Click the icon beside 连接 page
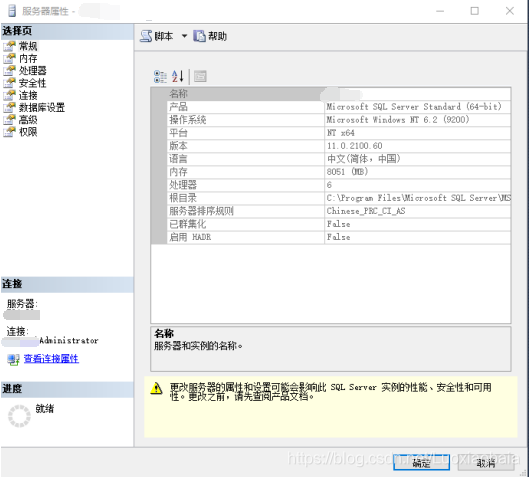Screen dimensions: 530x477 click(x=9, y=95)
